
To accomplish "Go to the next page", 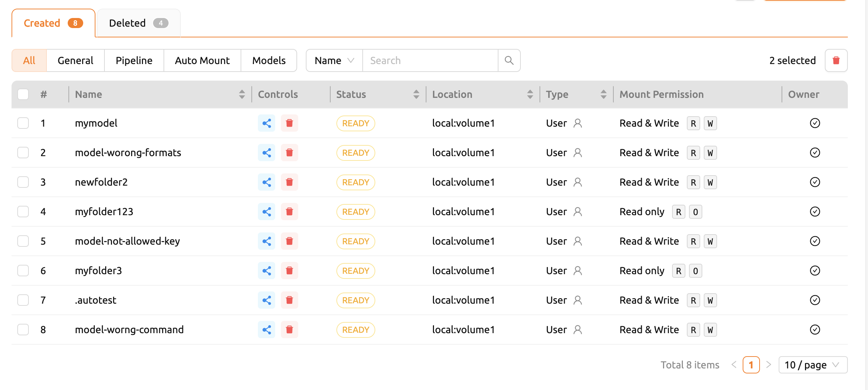I will (x=768, y=365).
